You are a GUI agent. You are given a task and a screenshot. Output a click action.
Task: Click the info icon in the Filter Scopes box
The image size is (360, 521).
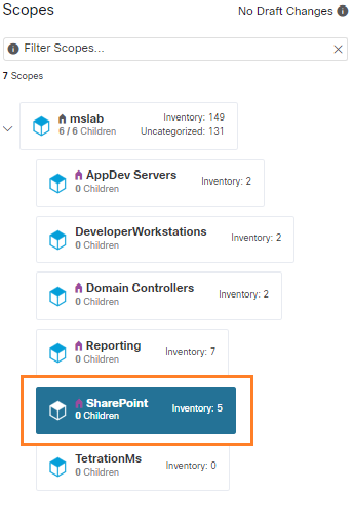click(x=13, y=49)
